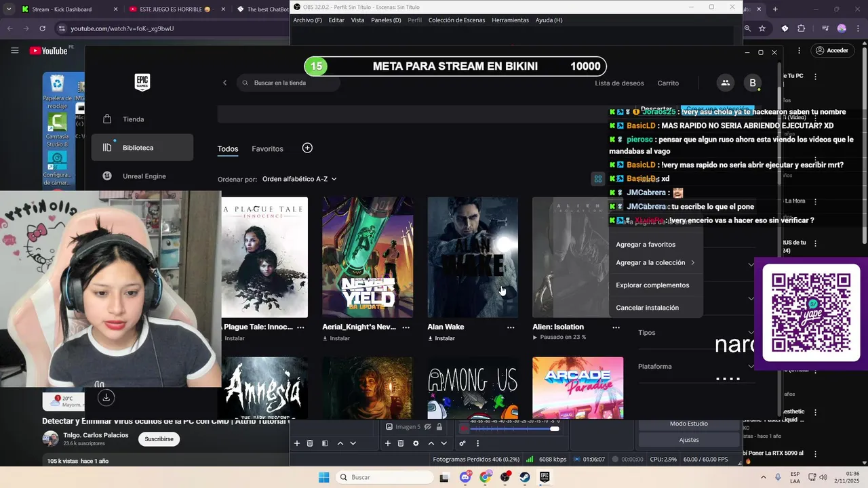This screenshot has height=488, width=868.
Task: Open options dots for Aerial_Knight's Never Yield
Action: pyautogui.click(x=406, y=327)
